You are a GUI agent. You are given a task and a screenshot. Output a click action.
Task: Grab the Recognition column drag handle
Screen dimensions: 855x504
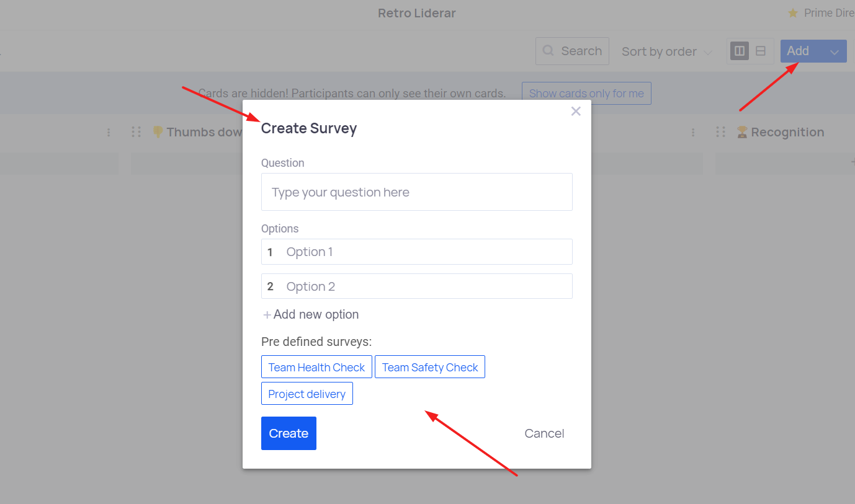coord(720,132)
